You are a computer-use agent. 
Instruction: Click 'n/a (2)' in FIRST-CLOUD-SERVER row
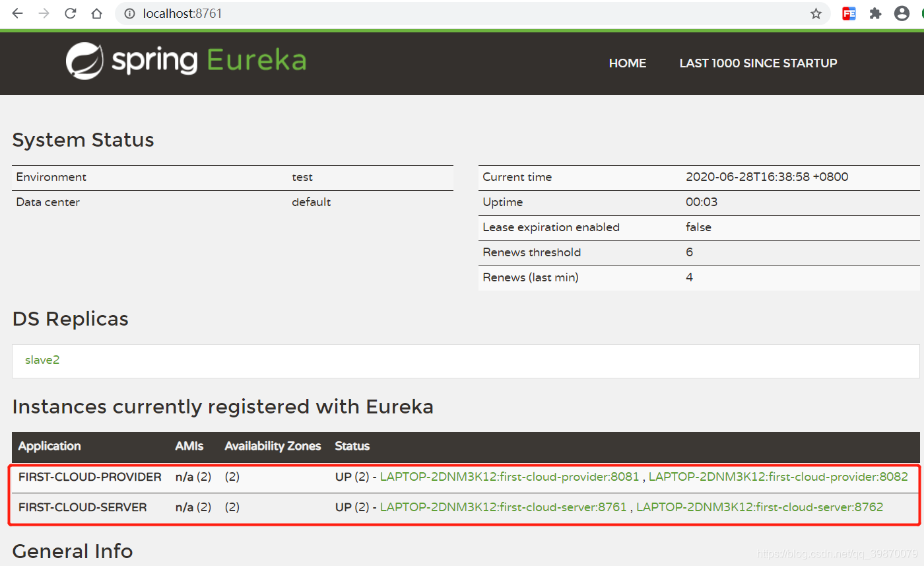193,507
